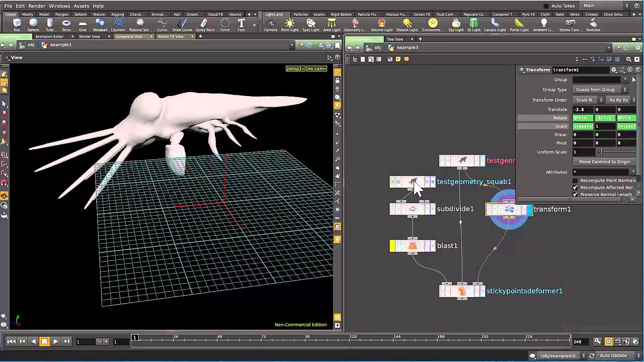
Task: Switch to the Render View tab
Action: coord(89,37)
